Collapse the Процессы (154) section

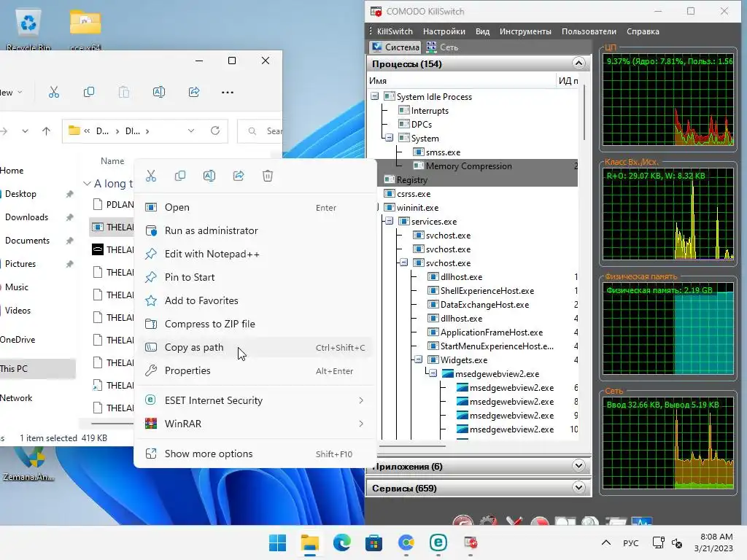tap(578, 63)
